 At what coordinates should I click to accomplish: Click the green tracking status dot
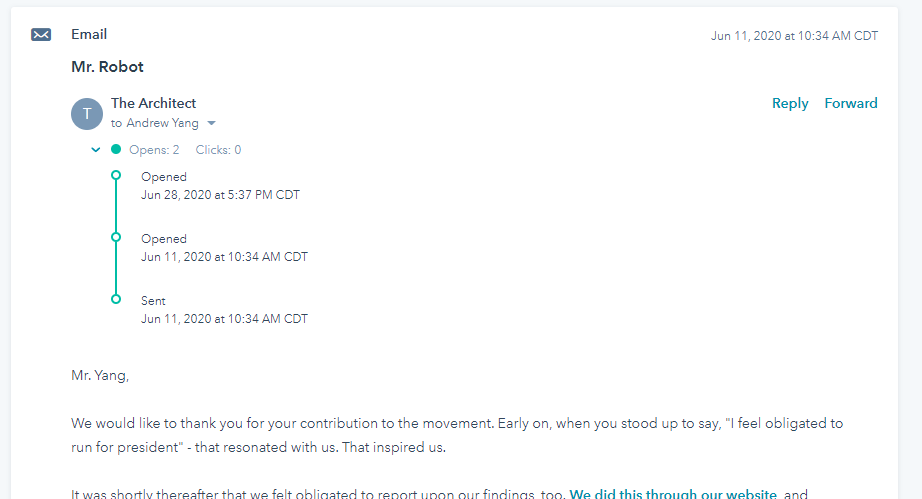point(116,150)
